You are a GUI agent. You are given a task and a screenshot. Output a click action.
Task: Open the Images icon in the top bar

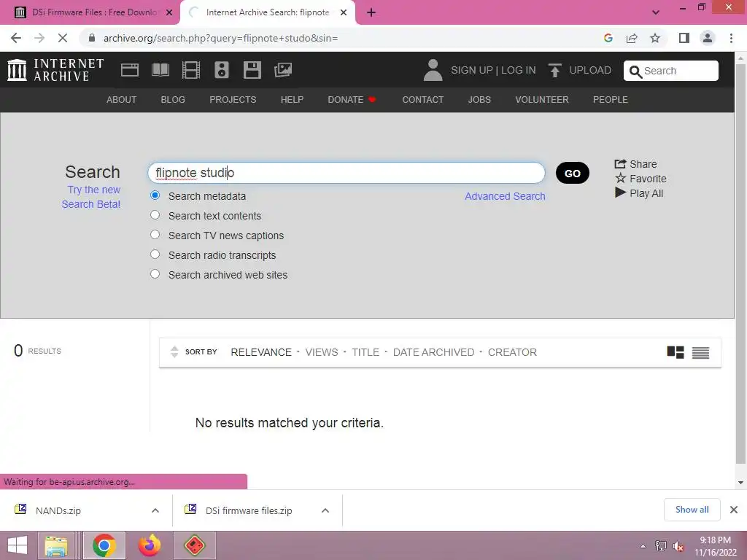283,70
